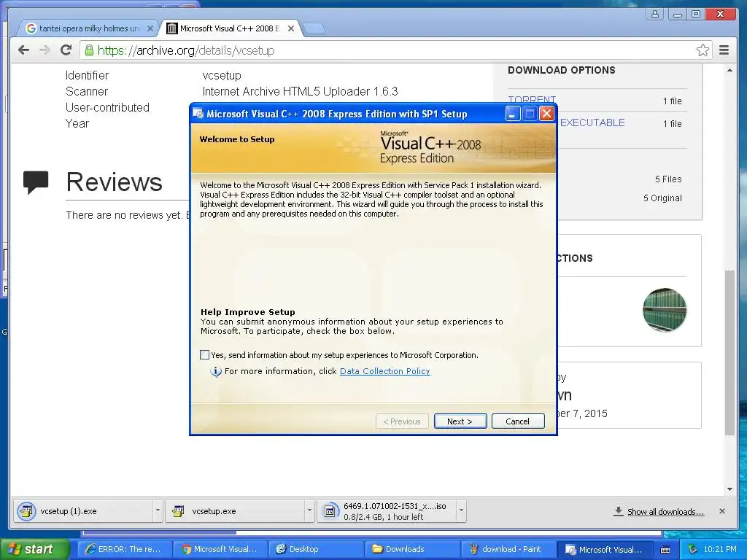This screenshot has height=560, width=747.
Task: Switch to the Chrome Microsoft Visual taskbar item
Action: tap(219, 549)
